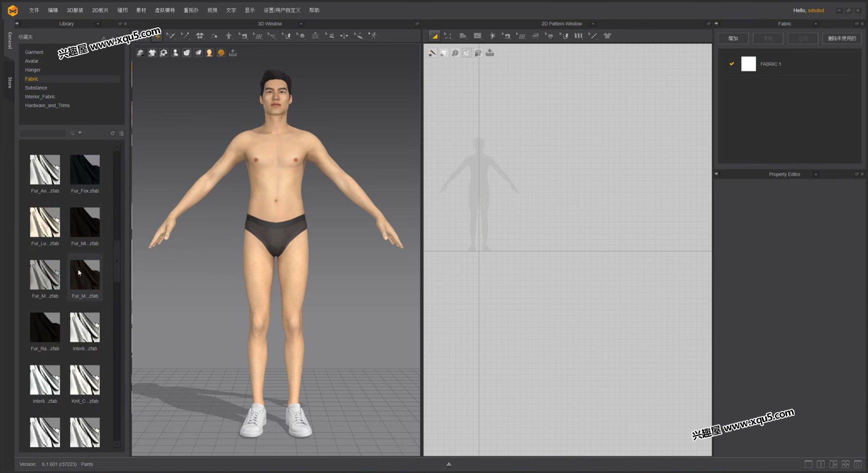Select the zipper tool in 3D toolbar
Screen dimensions: 868x473
pyautogui.click(x=315, y=36)
